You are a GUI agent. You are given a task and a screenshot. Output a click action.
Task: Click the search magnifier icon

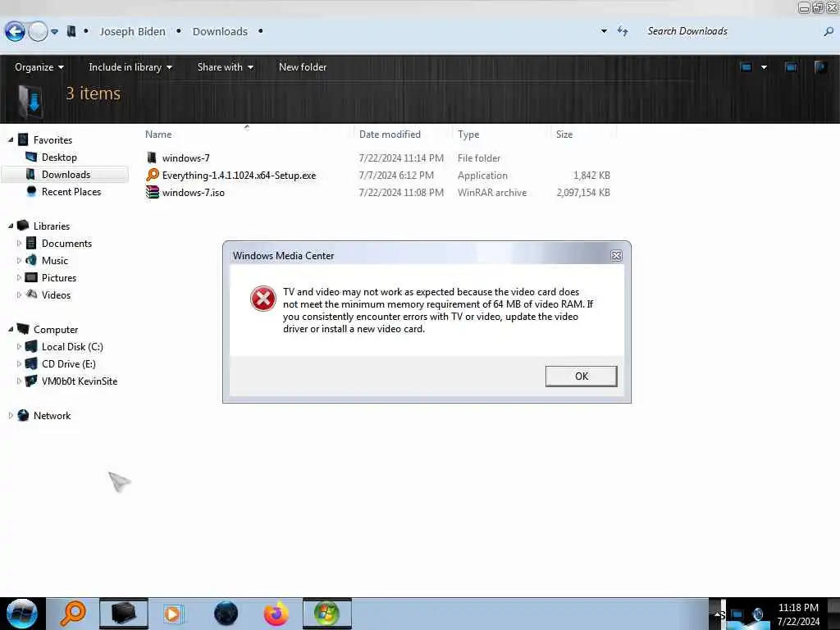[x=829, y=32]
